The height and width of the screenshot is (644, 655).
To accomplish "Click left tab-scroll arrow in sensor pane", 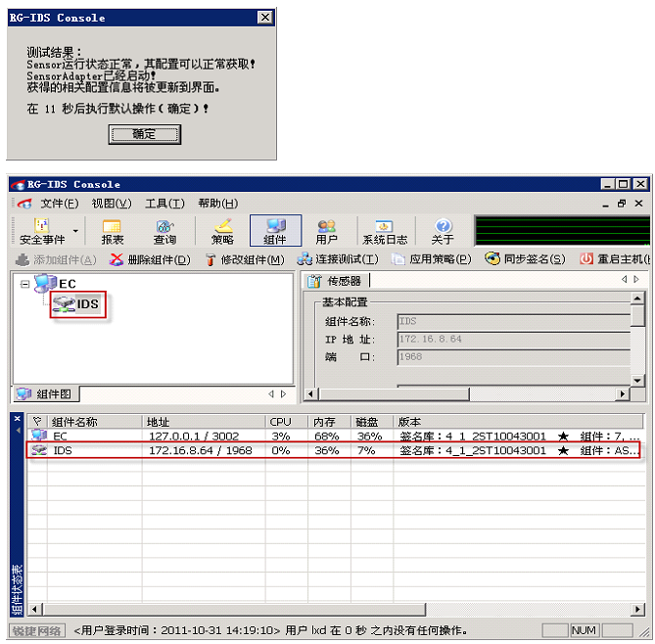I will pyautogui.click(x=624, y=279).
